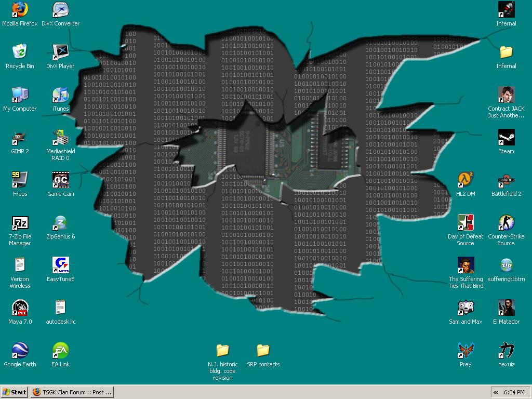The image size is (532, 399).
Task: Switch to the TSGK Clan Forum window
Action: (x=71, y=392)
